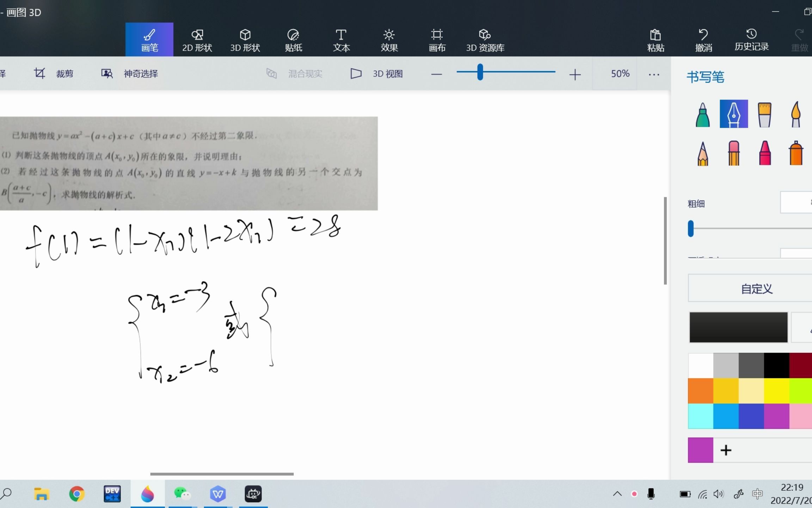This screenshot has height=508, width=812.
Task: Select the orange color swatch
Action: (700, 390)
